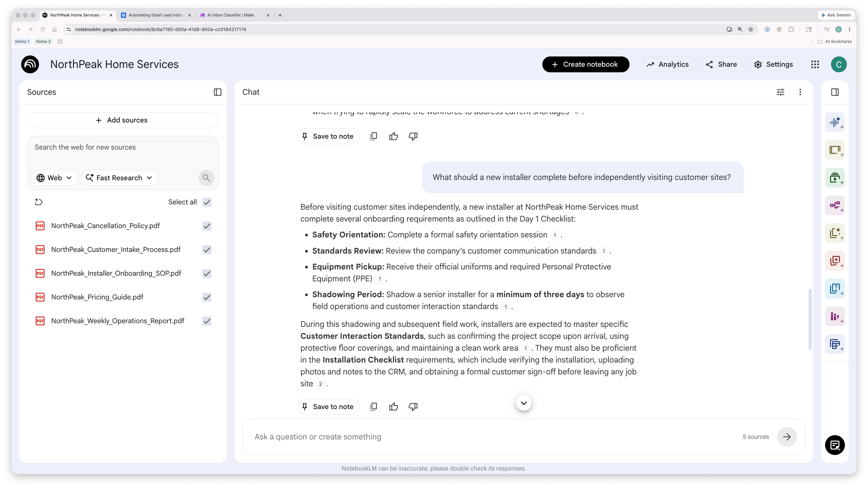The height and width of the screenshot is (488, 868).
Task: Create an Infographic from the studio sidebar
Action: 835,317
